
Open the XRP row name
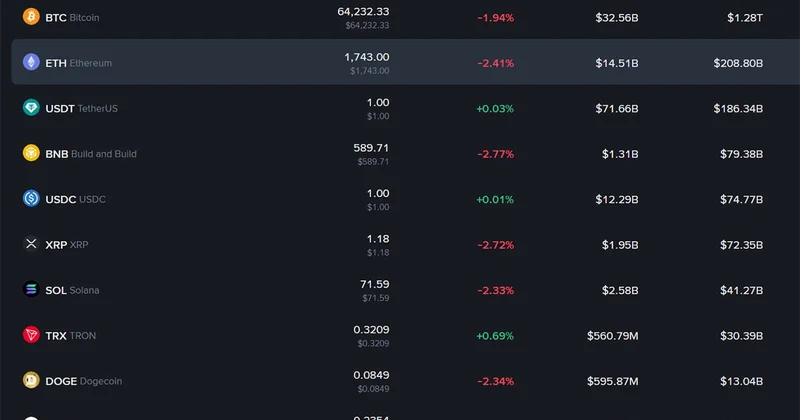(67, 245)
